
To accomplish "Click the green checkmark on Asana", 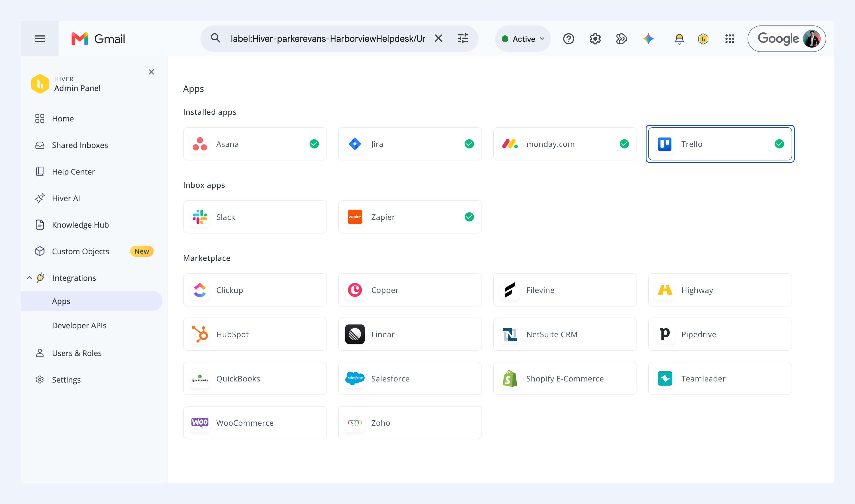I will [314, 144].
